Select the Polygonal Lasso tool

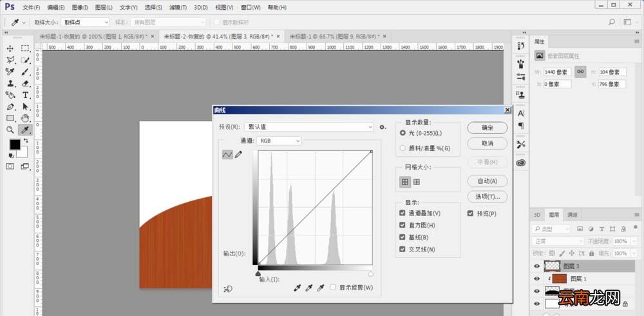(10, 60)
